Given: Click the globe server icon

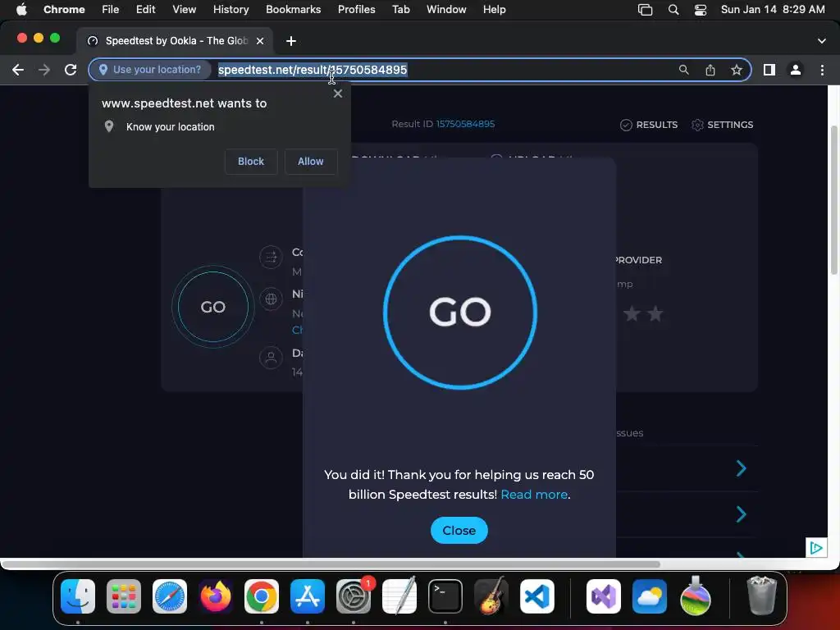Looking at the screenshot, I should 271,299.
